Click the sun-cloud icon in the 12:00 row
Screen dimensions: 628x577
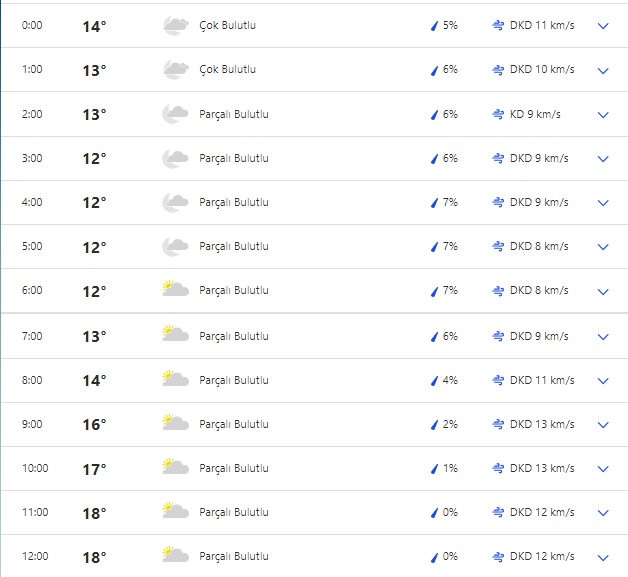pos(175,555)
